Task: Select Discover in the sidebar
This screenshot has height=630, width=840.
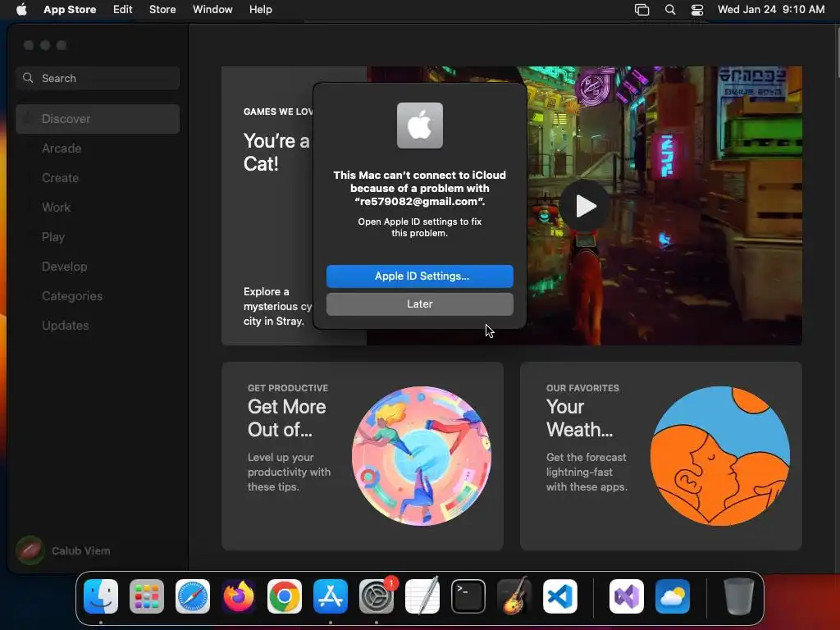Action: [x=98, y=119]
